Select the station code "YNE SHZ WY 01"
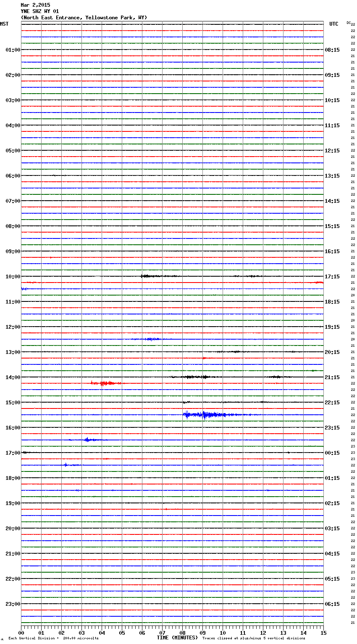 [x=40, y=11]
